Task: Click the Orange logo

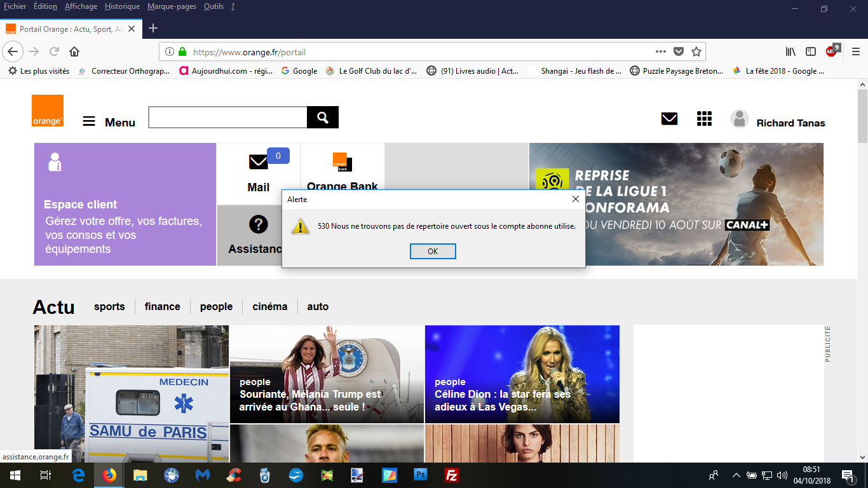Action: (x=48, y=111)
